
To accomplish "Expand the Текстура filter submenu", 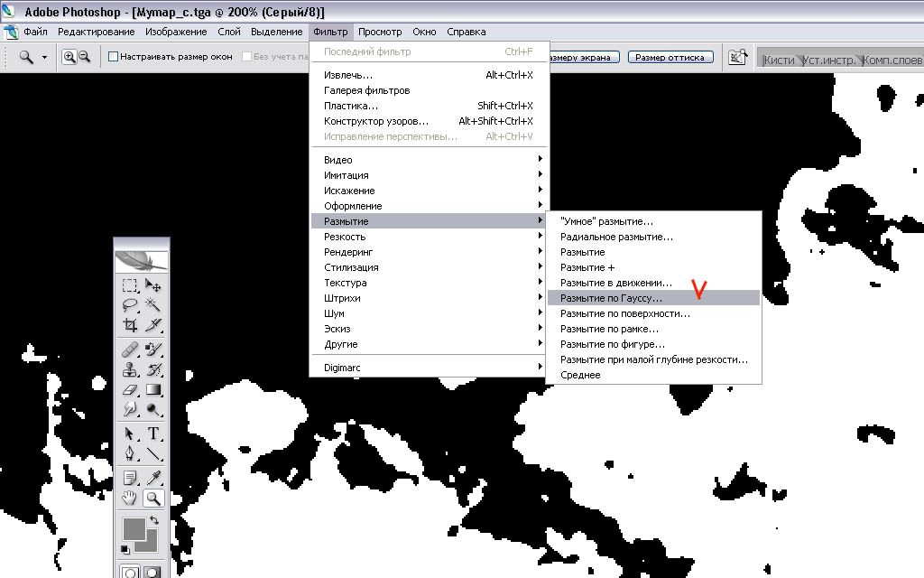I will [x=429, y=283].
